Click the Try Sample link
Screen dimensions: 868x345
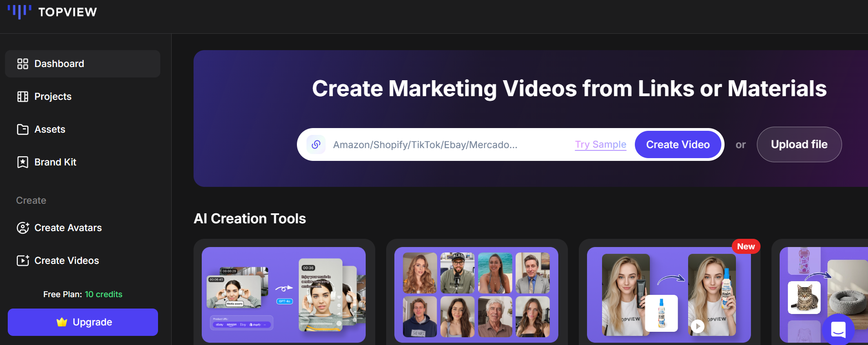pos(601,144)
